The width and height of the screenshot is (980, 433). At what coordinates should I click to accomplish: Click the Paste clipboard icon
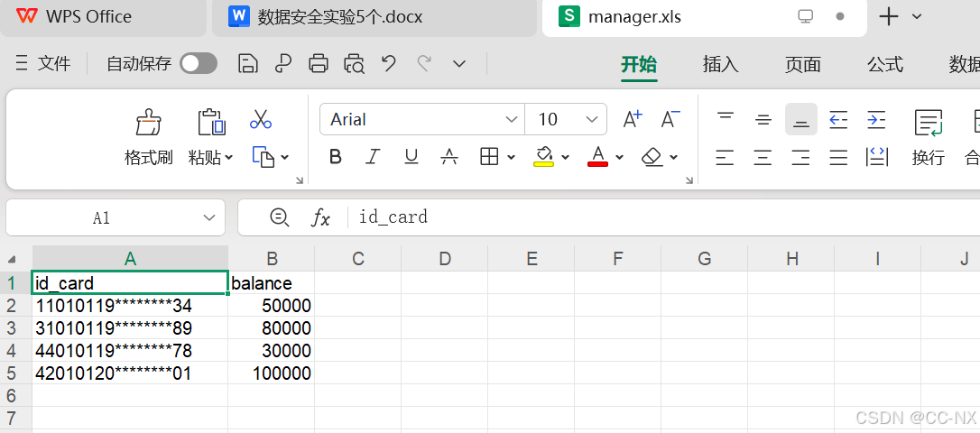pyautogui.click(x=210, y=122)
